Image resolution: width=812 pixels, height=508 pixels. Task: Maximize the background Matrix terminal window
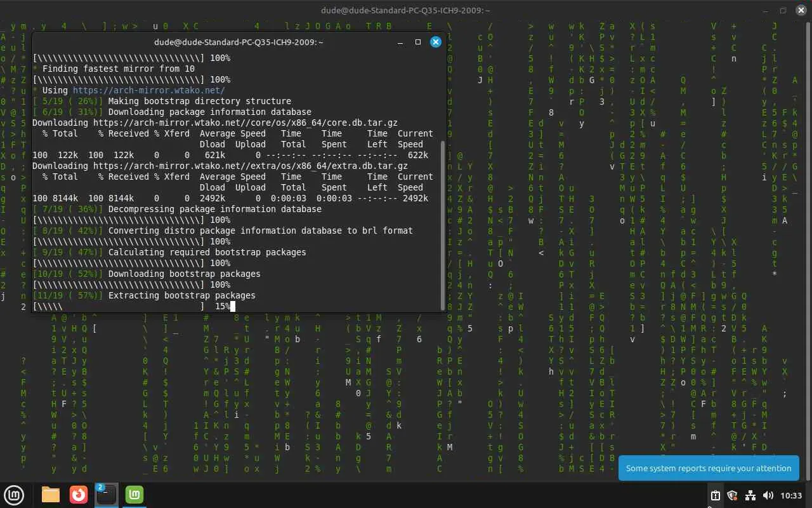click(x=783, y=10)
